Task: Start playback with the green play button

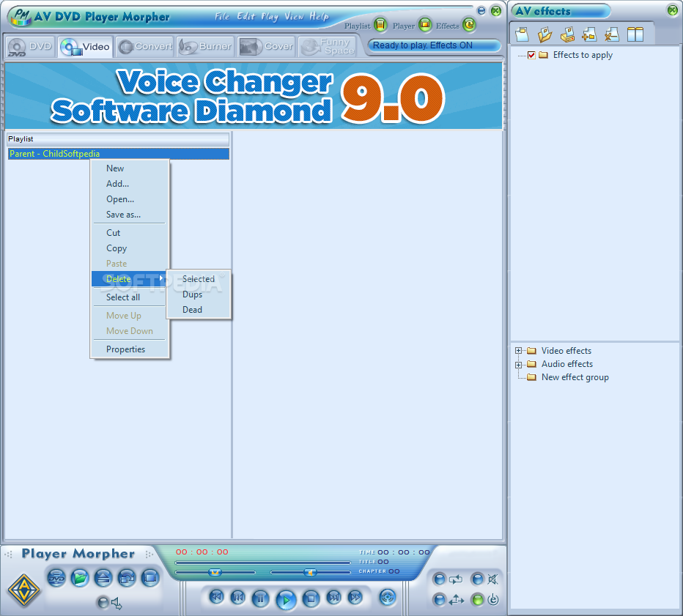Action: tap(286, 601)
